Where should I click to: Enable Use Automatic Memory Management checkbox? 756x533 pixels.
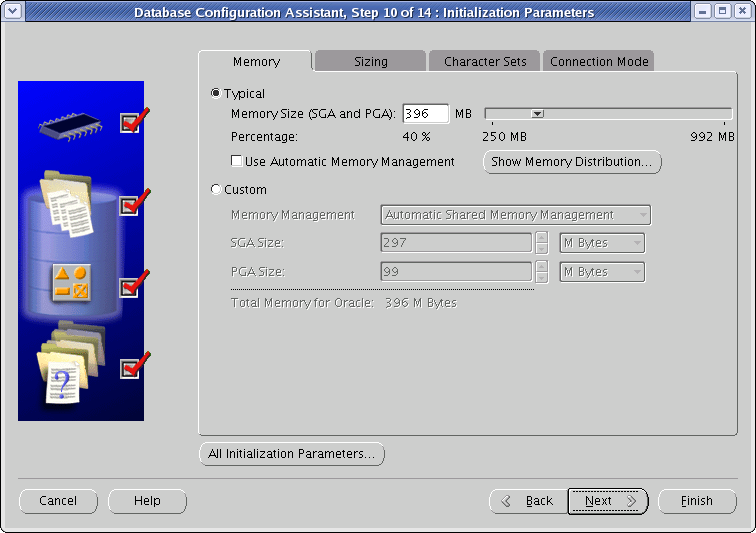[236, 161]
